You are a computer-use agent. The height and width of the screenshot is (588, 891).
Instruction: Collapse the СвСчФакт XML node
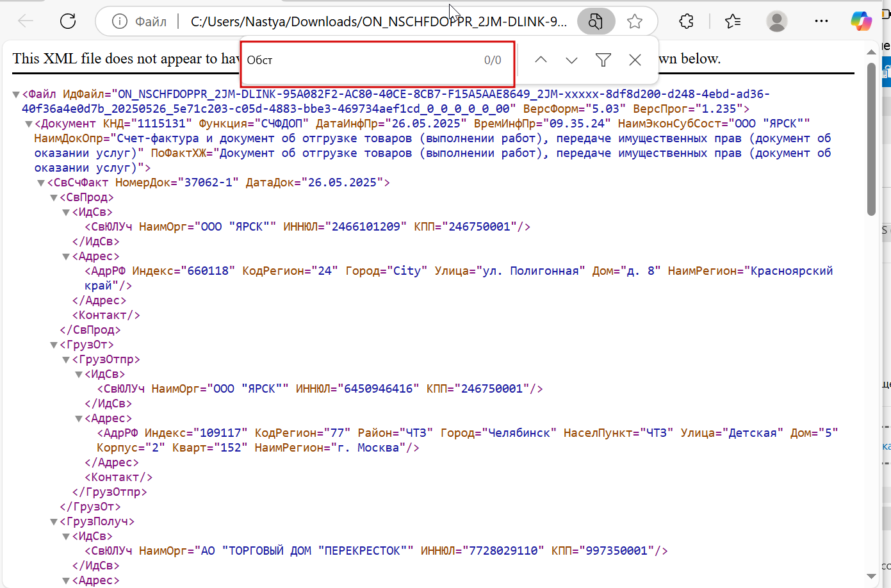pyautogui.click(x=41, y=183)
